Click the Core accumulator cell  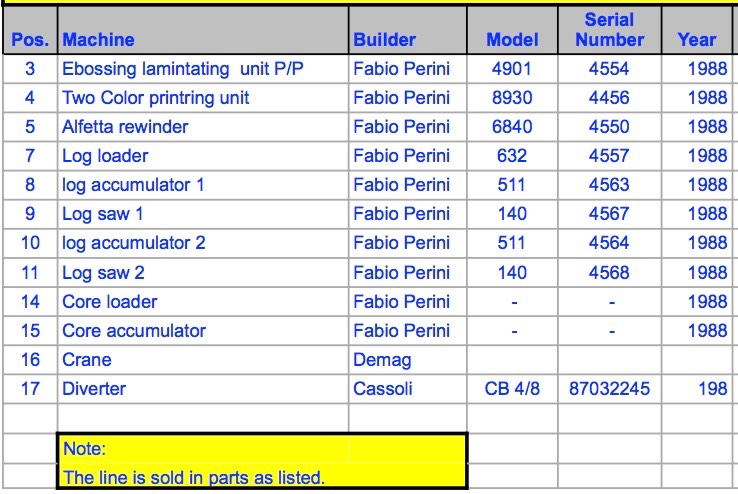203,331
